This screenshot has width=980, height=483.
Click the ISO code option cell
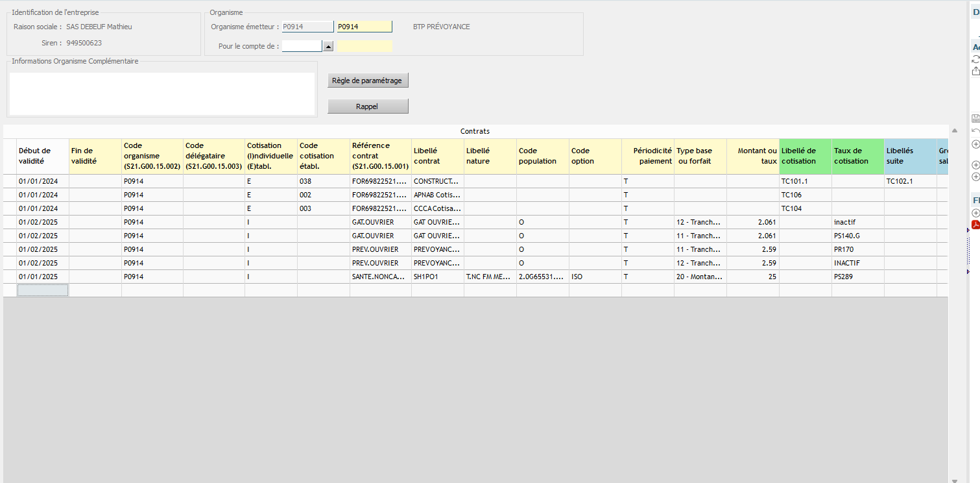click(x=595, y=277)
